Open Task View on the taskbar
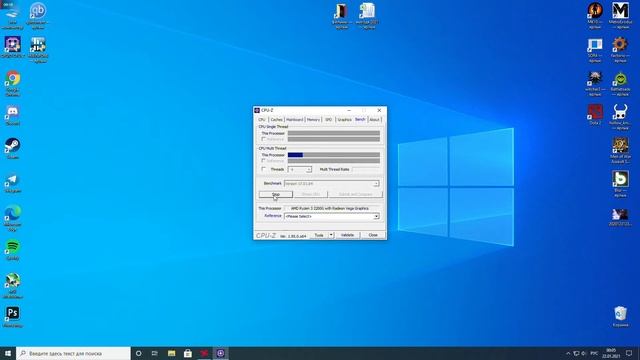640x360 pixels. click(155, 353)
